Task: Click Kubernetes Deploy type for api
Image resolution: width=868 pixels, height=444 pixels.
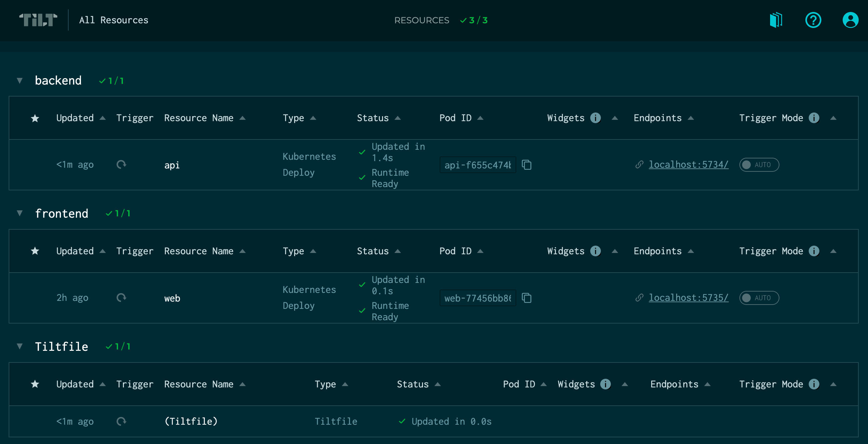Action: (309, 165)
